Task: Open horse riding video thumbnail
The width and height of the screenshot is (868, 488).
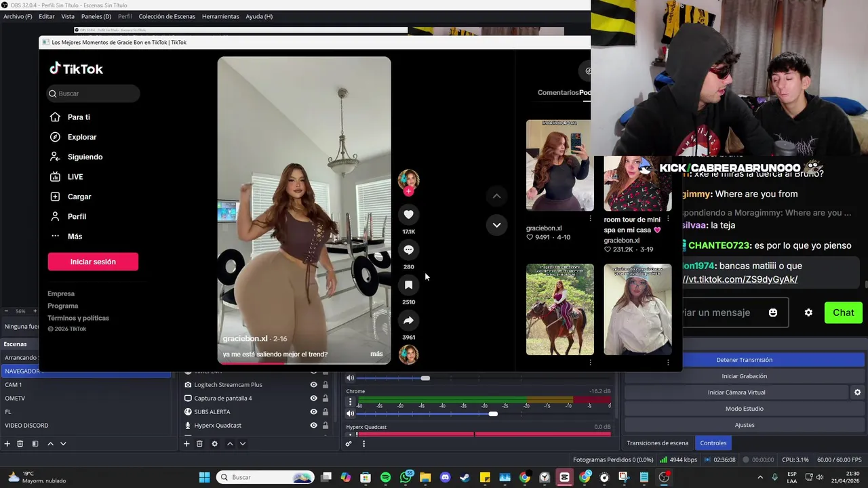Action: tap(560, 310)
